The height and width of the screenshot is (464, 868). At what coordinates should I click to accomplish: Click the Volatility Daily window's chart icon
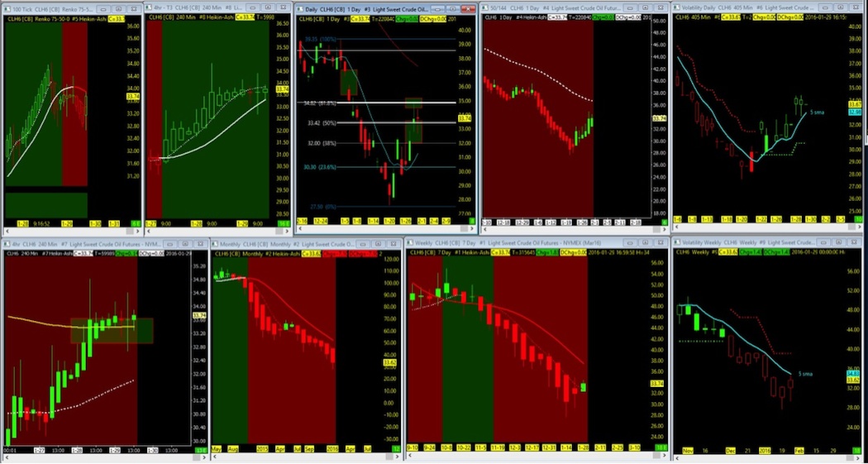(676, 7)
